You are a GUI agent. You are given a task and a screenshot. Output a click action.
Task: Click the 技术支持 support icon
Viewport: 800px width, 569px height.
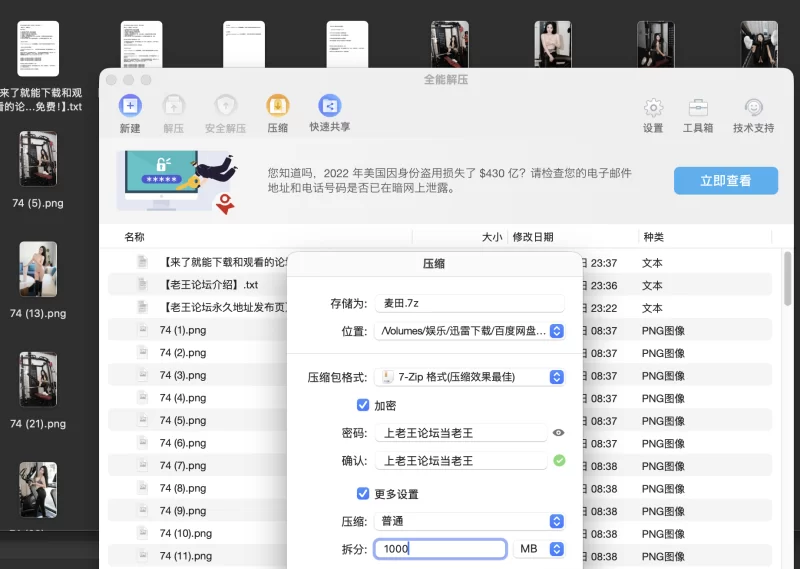tap(754, 107)
